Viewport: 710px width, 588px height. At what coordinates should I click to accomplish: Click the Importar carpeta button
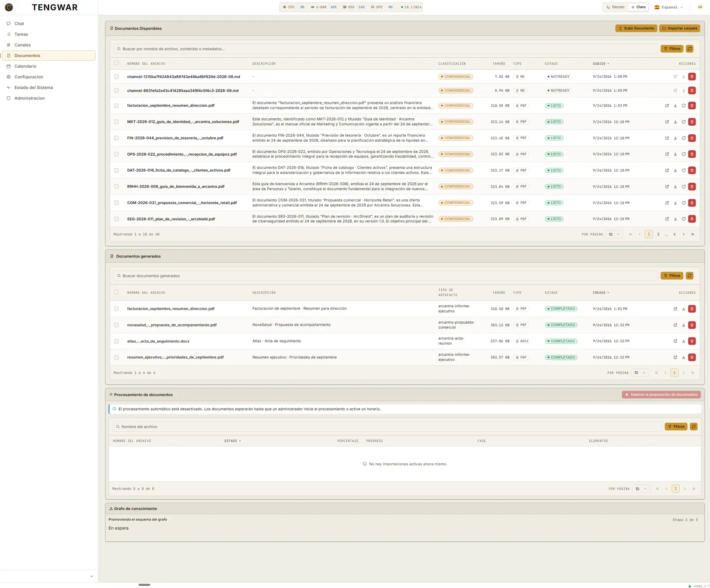[x=679, y=28]
